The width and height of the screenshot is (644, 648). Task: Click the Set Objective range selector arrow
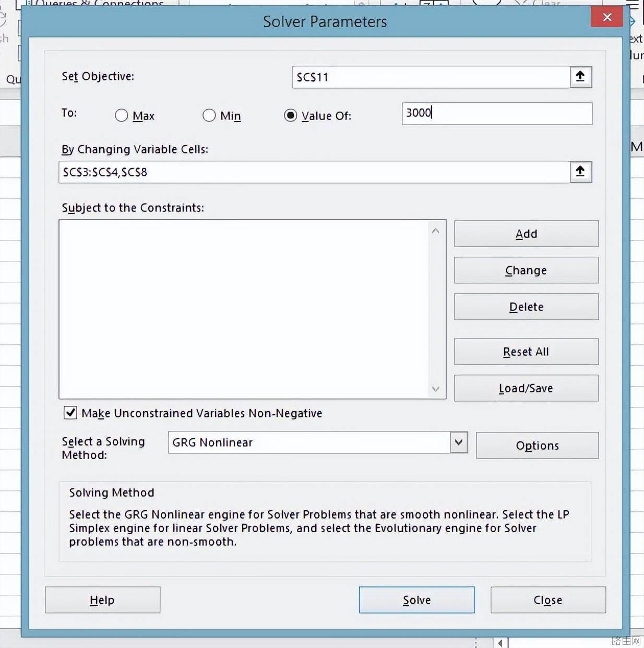tap(580, 77)
